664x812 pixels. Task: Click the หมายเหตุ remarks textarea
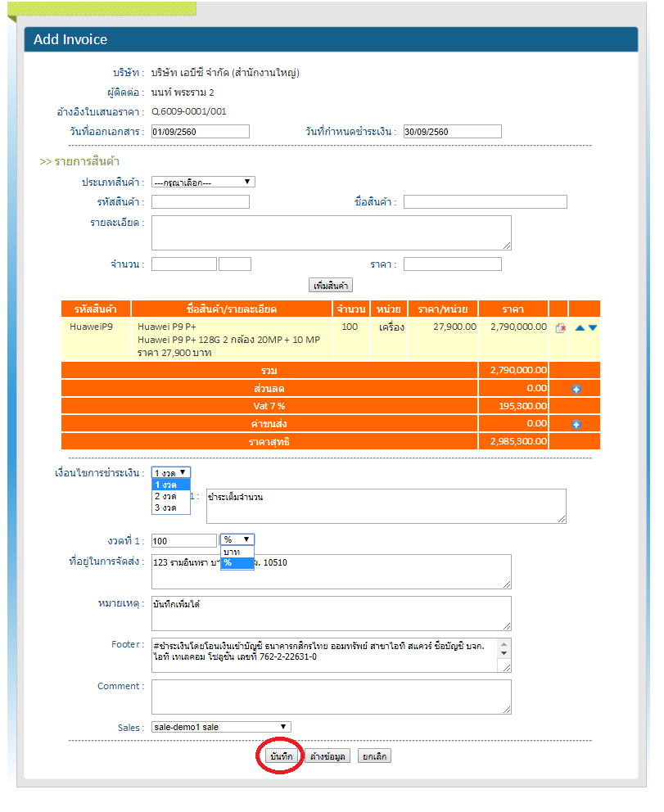tap(332, 613)
